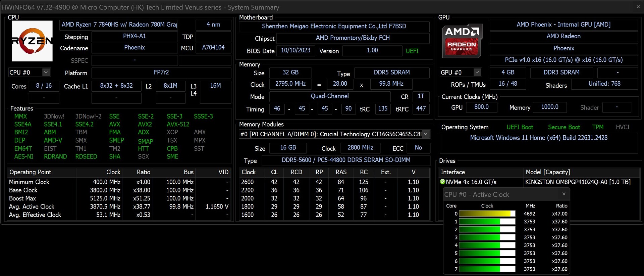
Task: Click the 'Secure Boot' status label
Action: click(564, 127)
